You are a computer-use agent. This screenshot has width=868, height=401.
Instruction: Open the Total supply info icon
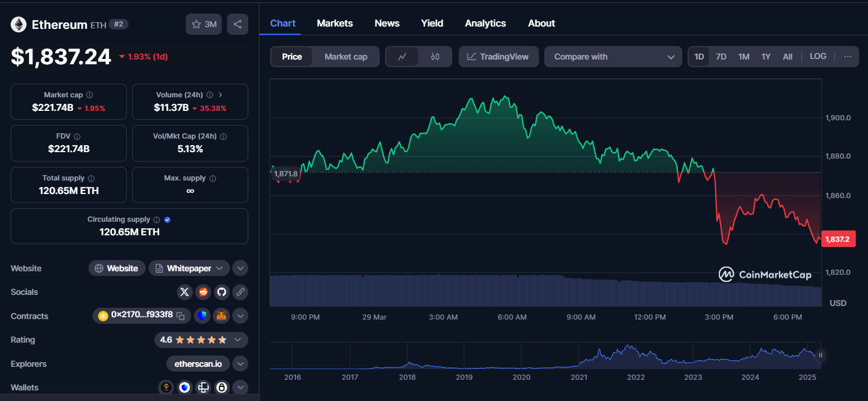coord(91,178)
